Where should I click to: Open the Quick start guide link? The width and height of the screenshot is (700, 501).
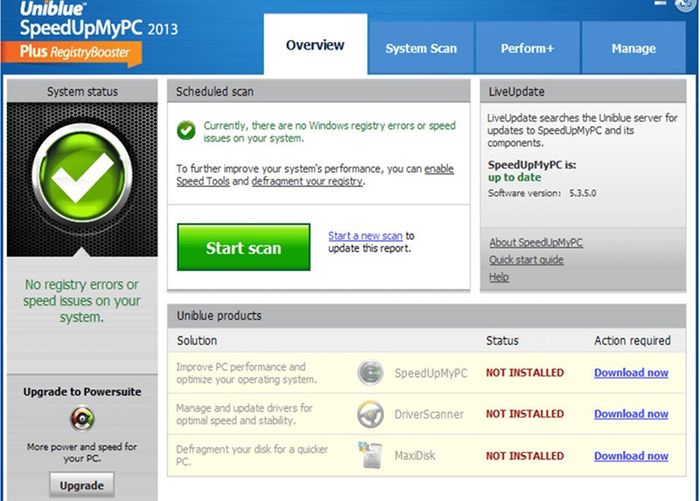pyautogui.click(x=526, y=260)
